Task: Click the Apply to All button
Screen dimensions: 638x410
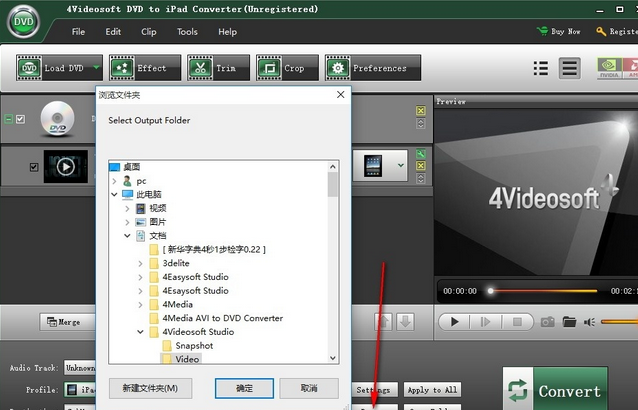Action: pos(432,390)
